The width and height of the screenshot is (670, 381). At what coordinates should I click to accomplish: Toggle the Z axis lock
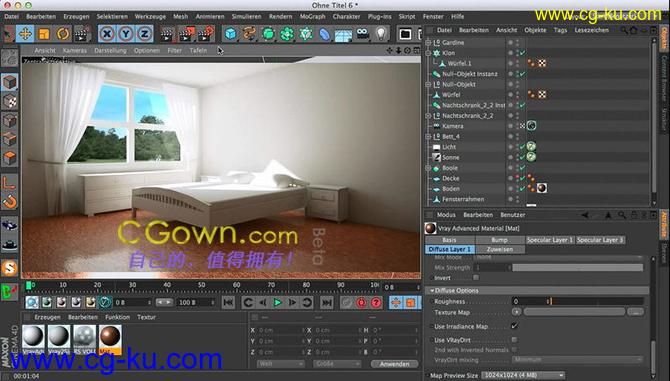pos(144,34)
